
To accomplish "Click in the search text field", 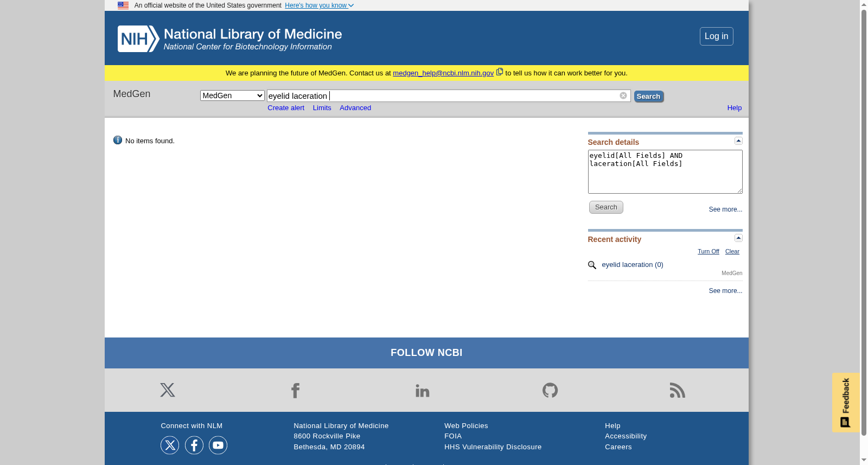I will [x=449, y=95].
